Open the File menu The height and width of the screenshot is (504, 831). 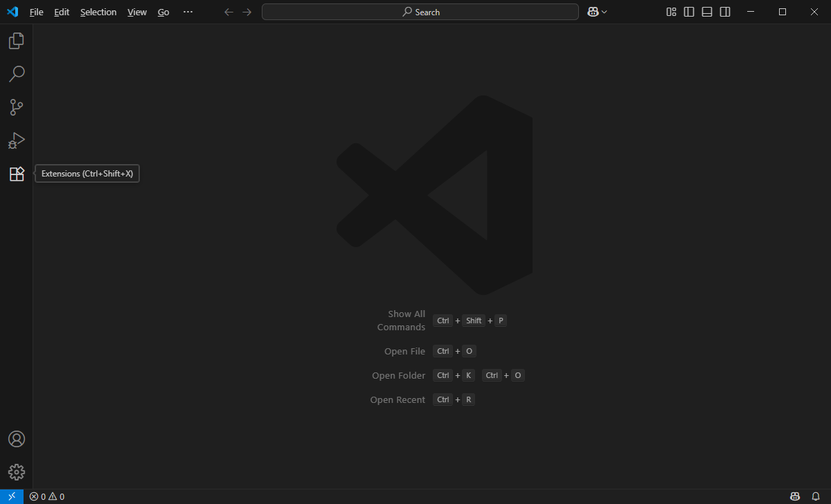point(37,12)
